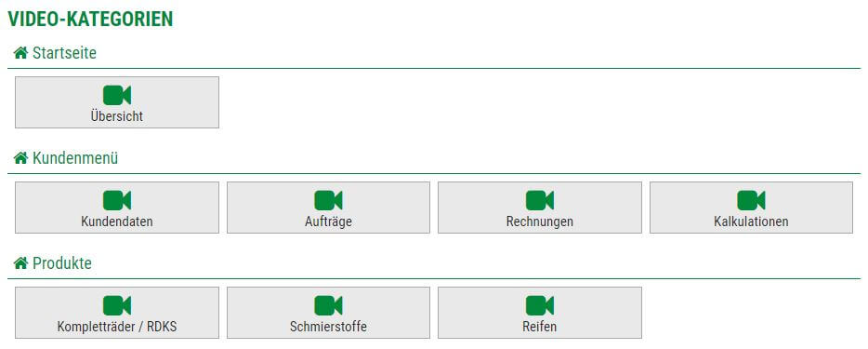Click the camera icon above Schmierstoffe
The height and width of the screenshot is (349, 868).
[x=328, y=306]
